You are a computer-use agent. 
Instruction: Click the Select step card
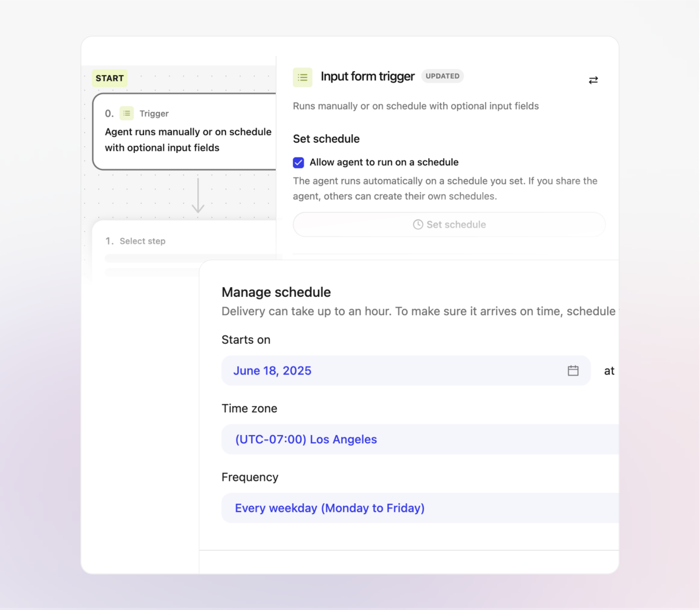[x=185, y=250]
